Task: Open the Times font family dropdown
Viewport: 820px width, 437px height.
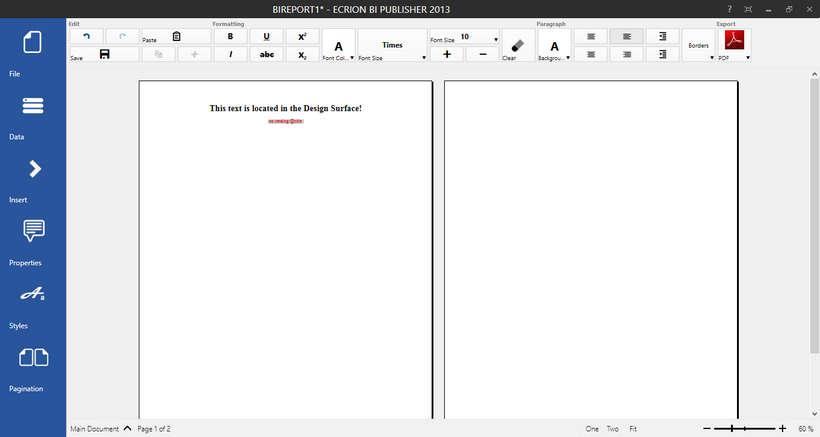Action: pyautogui.click(x=392, y=46)
